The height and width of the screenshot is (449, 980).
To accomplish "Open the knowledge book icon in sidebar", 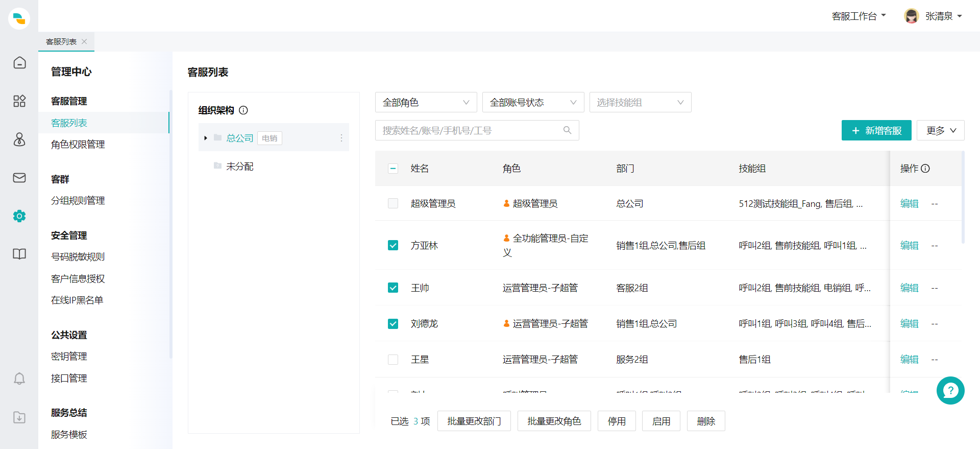I will pos(19,254).
